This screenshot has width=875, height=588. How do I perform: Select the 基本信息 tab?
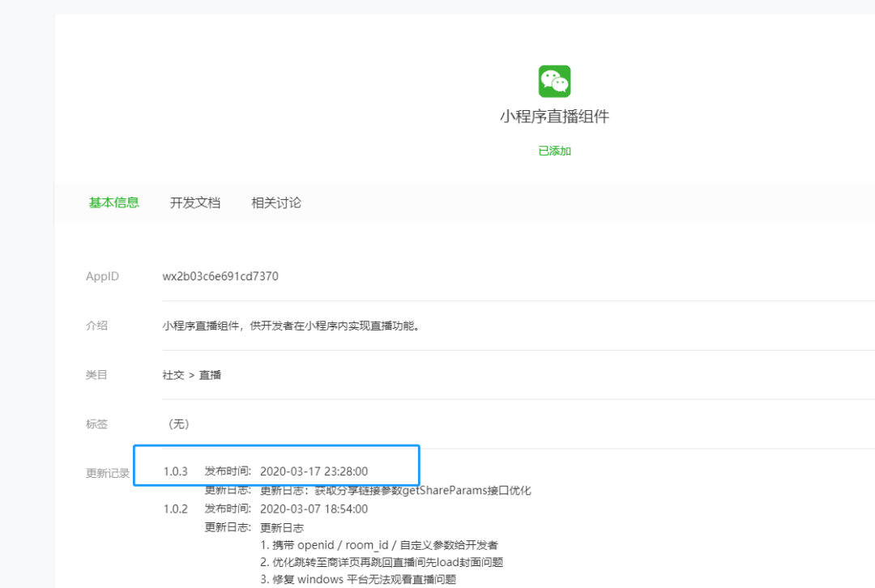tap(114, 202)
